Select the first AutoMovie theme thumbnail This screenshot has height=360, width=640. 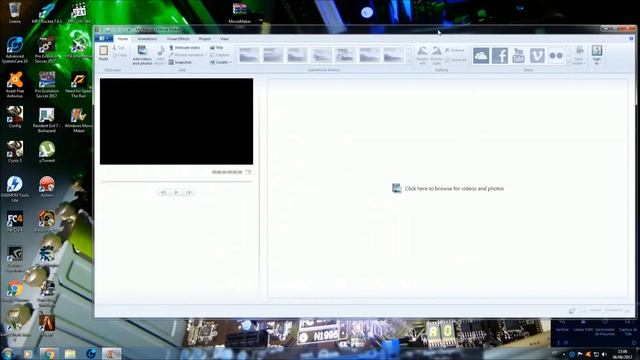(x=249, y=55)
